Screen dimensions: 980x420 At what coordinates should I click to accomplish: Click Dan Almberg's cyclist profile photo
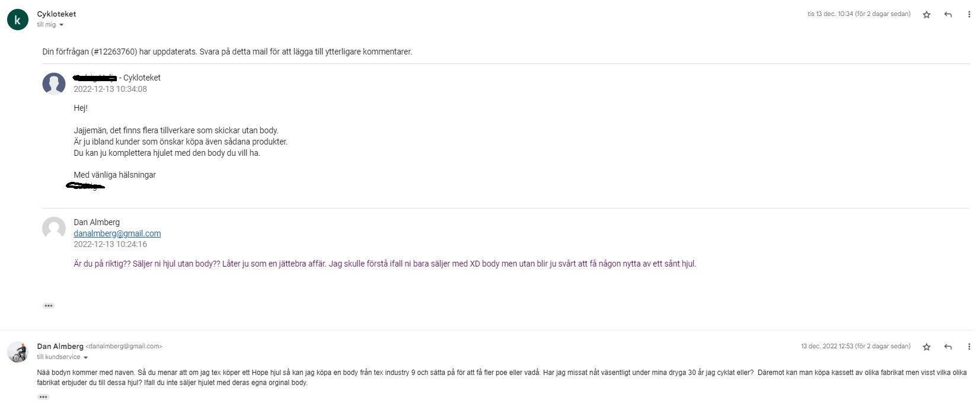(x=18, y=352)
